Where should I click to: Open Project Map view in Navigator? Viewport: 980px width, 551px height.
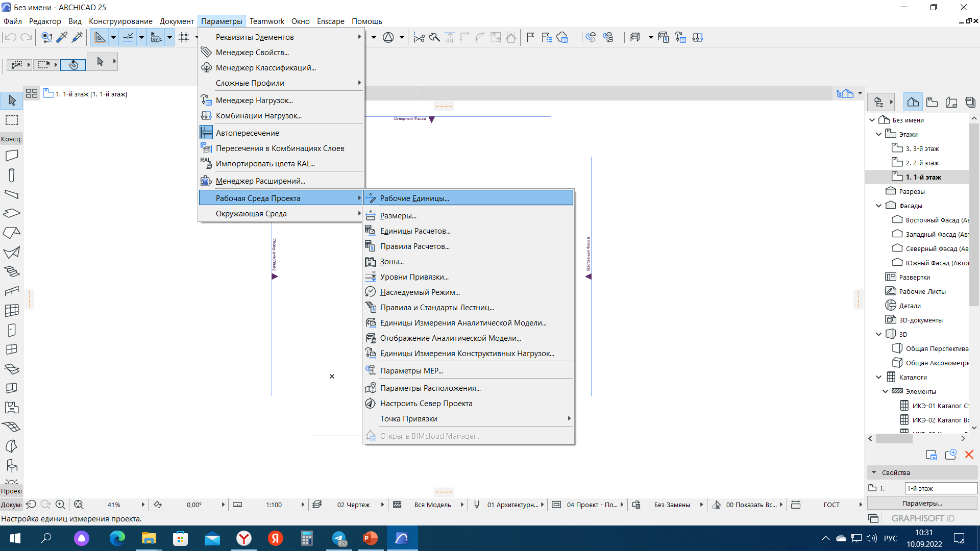(913, 102)
